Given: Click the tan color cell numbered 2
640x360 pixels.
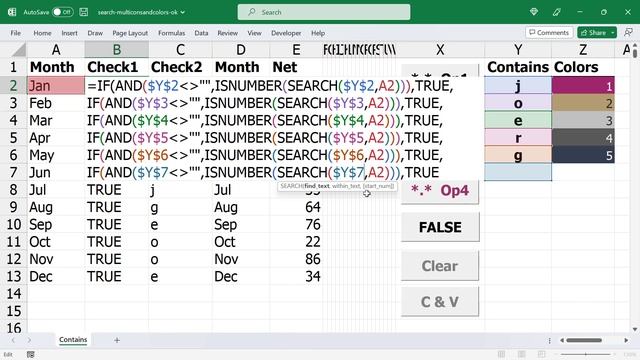Looking at the screenshot, I should point(583,103).
